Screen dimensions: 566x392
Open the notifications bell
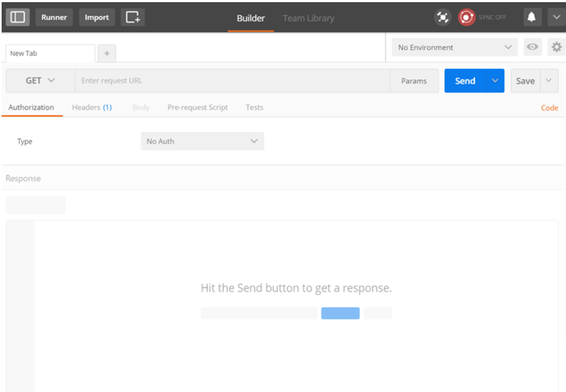532,17
